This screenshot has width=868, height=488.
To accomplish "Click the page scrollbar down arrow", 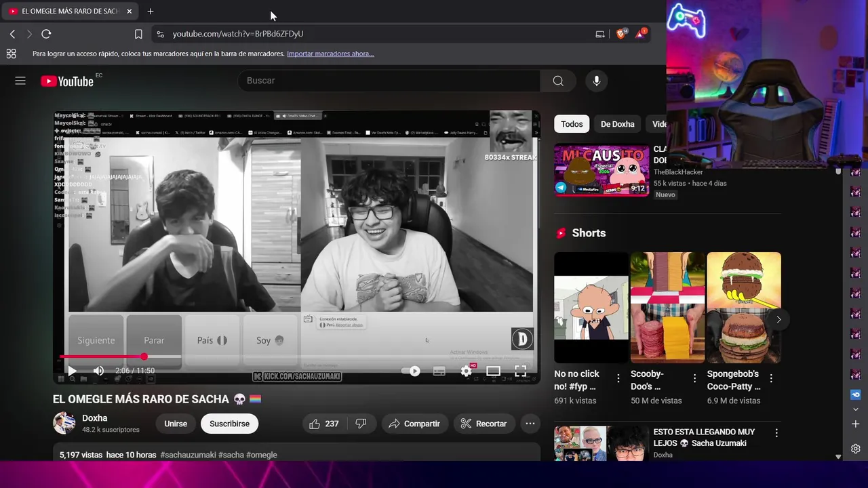I will pos(838,457).
